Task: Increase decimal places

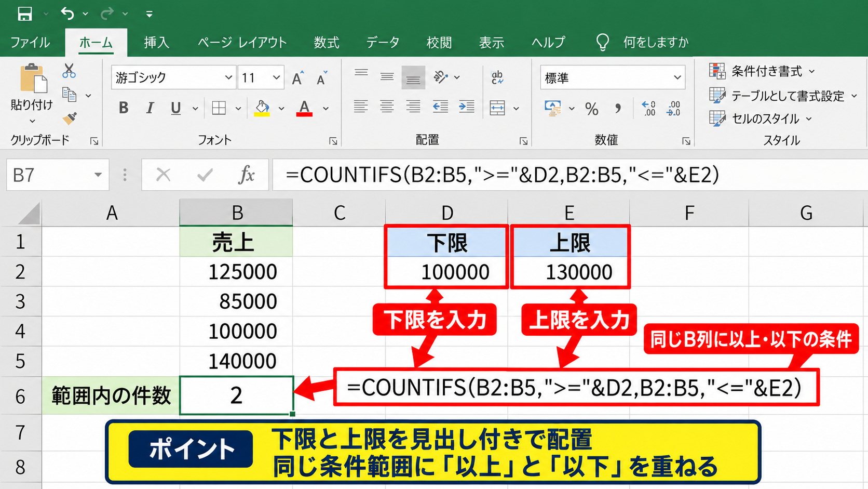Action: coord(648,108)
